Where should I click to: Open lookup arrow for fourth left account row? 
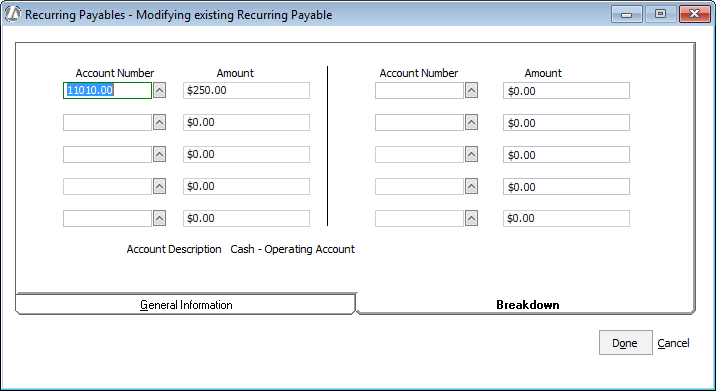[x=159, y=186]
